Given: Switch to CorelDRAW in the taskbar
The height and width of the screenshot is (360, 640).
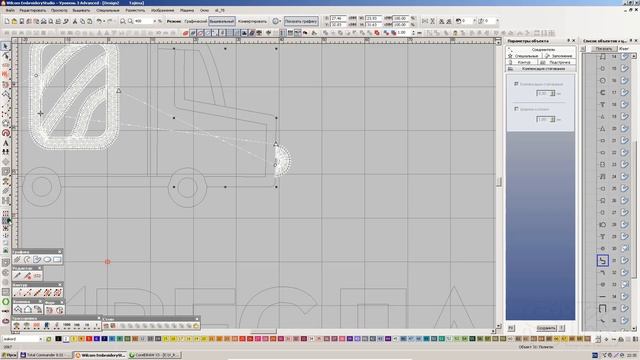Looking at the screenshot, I should pos(155,355).
